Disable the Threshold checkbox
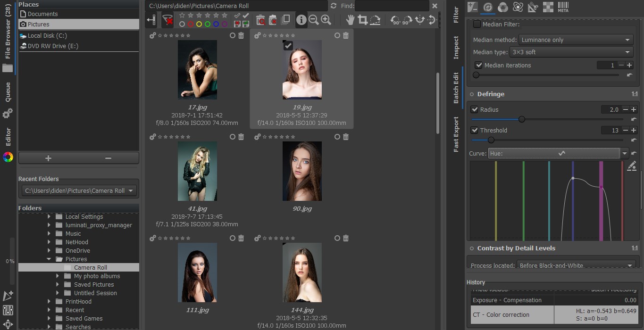Screen dimensions: 644x330 474,130
